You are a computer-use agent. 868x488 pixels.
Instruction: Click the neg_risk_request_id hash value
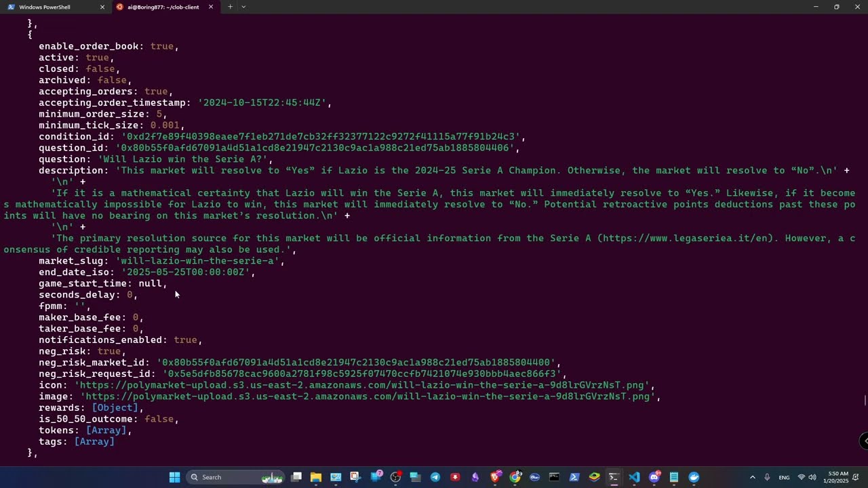(362, 374)
